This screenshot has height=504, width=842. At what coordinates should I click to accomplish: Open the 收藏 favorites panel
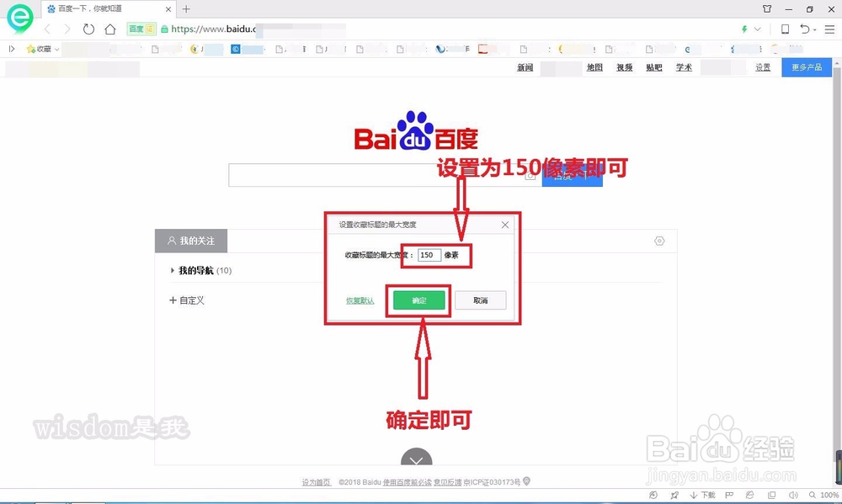click(40, 49)
